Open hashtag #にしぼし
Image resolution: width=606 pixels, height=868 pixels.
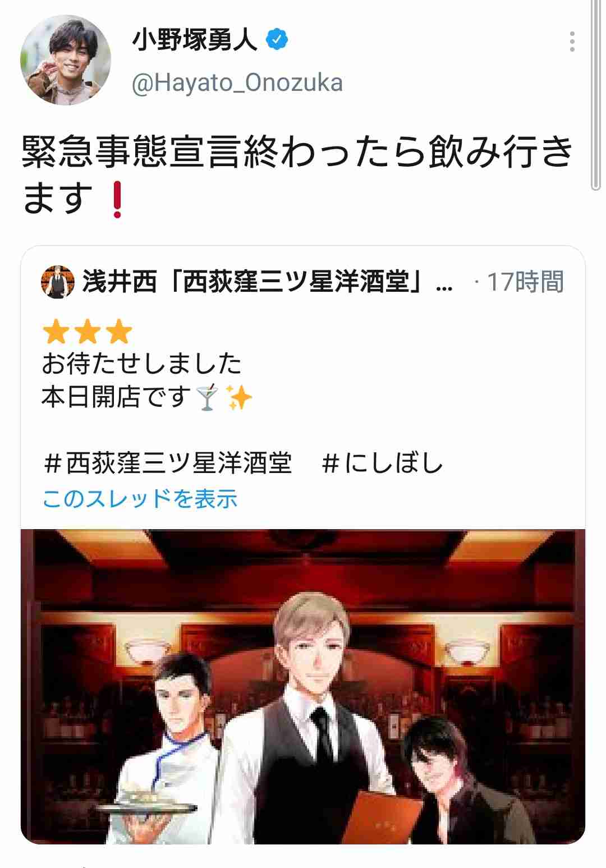click(383, 463)
